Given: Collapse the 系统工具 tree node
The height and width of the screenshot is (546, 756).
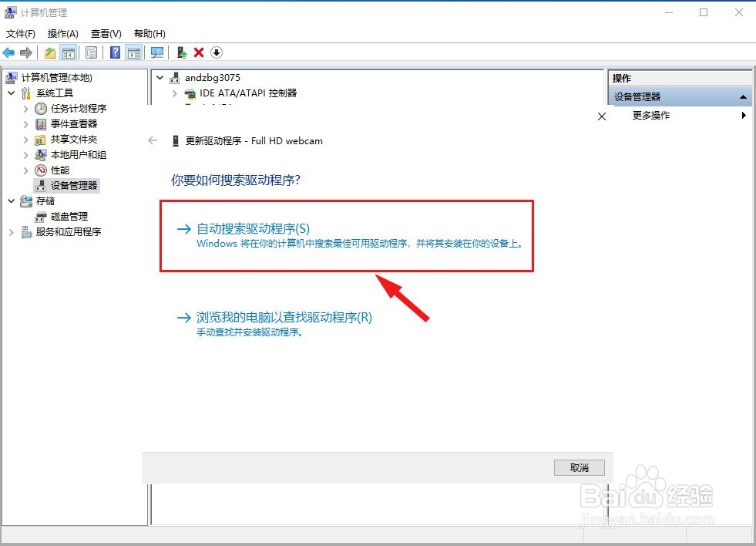Looking at the screenshot, I should (x=12, y=93).
